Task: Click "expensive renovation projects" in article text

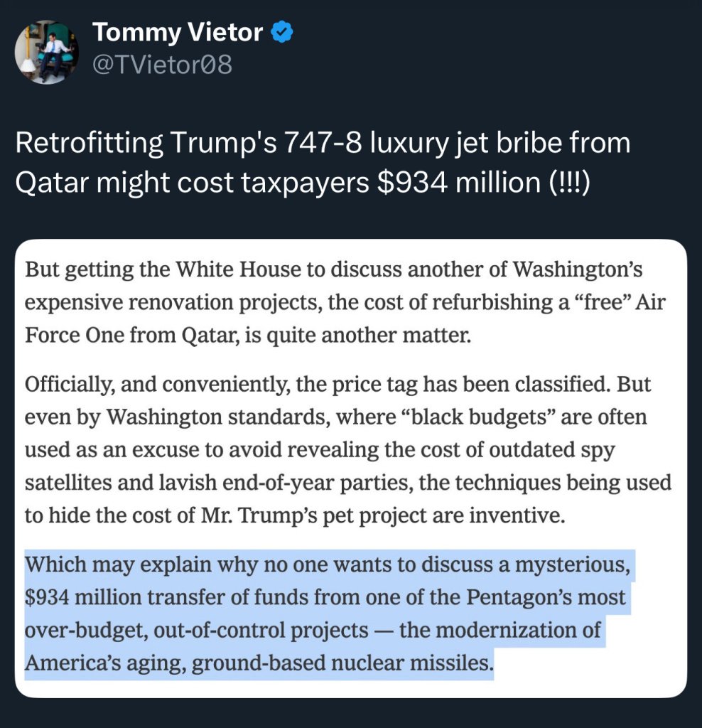Action: [x=173, y=303]
